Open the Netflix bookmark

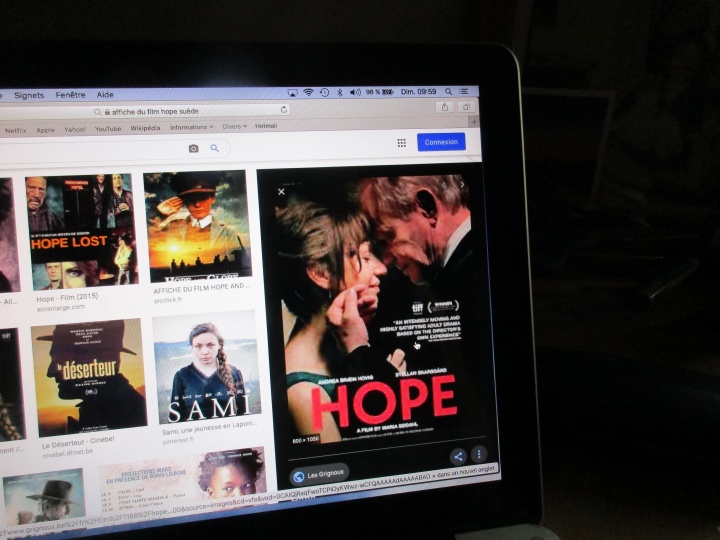[x=16, y=130]
